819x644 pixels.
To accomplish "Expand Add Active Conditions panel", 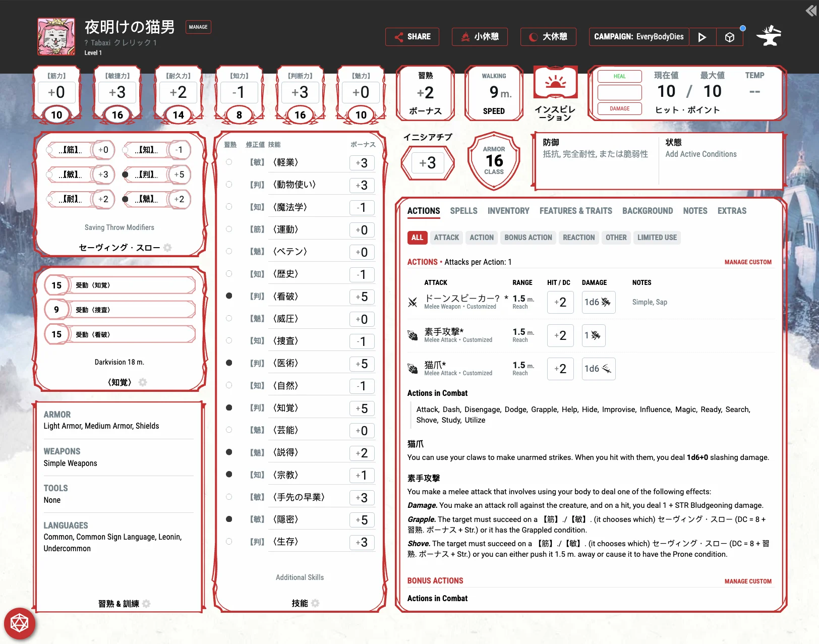I will click(x=700, y=154).
